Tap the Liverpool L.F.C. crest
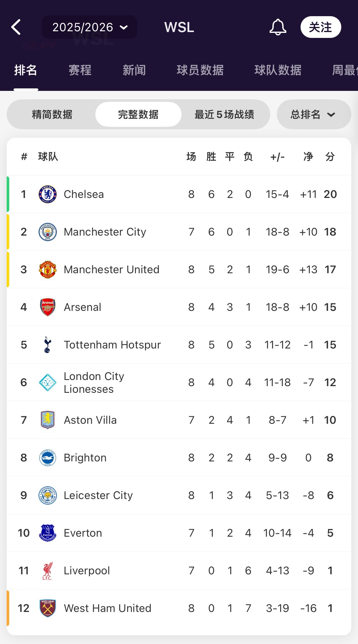Image resolution: width=358 pixels, height=644 pixels. coord(48,571)
